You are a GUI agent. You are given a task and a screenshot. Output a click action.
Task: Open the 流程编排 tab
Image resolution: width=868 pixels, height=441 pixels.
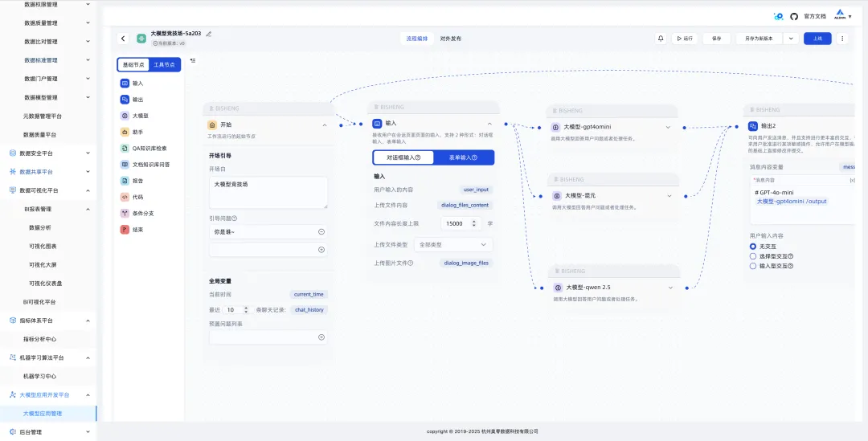click(x=417, y=39)
